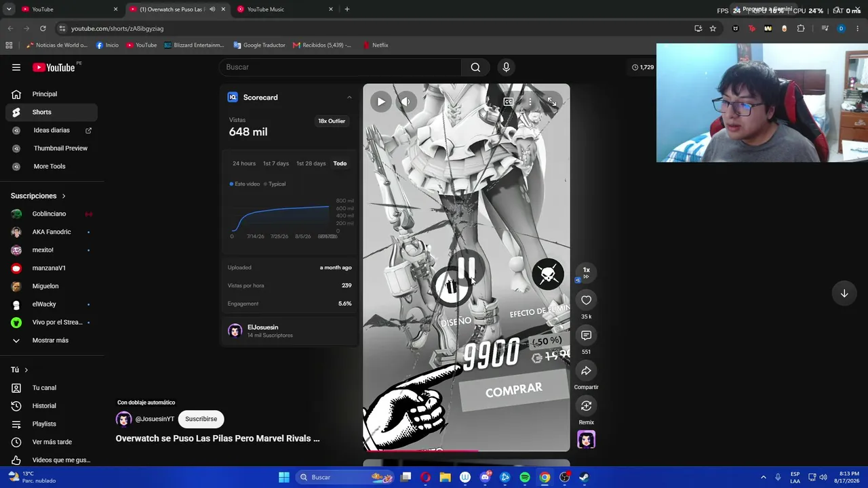The width and height of the screenshot is (868, 488).
Task: Seek using the Short's red progress bar
Action: (x=467, y=450)
